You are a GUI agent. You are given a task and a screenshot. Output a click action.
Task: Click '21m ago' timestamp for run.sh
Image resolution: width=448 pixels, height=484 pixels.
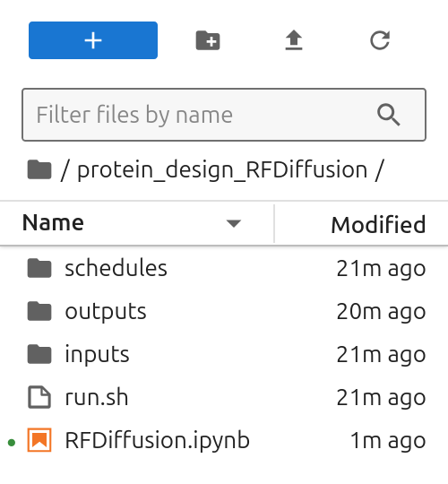tap(381, 397)
